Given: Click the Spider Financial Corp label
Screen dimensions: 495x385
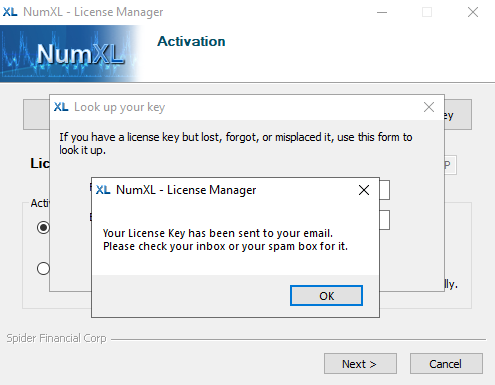Looking at the screenshot, I should pos(56,338).
